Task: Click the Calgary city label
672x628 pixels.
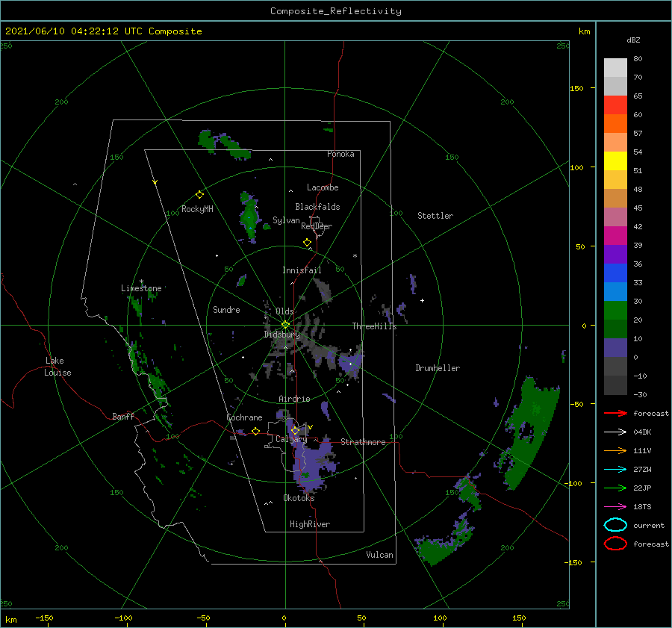Action: tap(291, 439)
